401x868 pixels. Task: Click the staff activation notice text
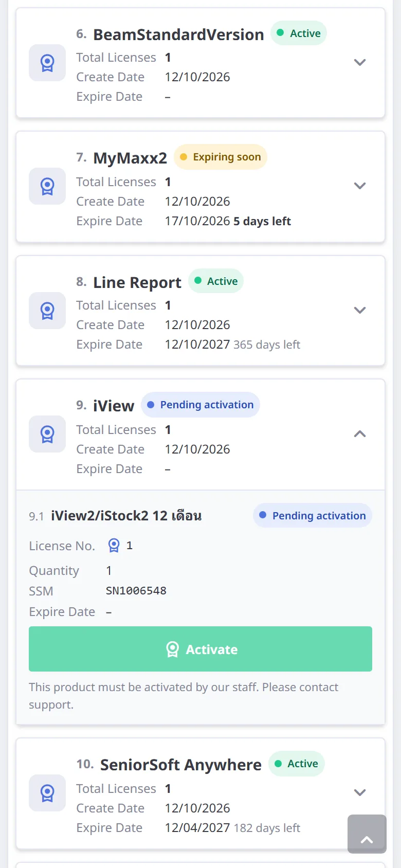[184, 696]
